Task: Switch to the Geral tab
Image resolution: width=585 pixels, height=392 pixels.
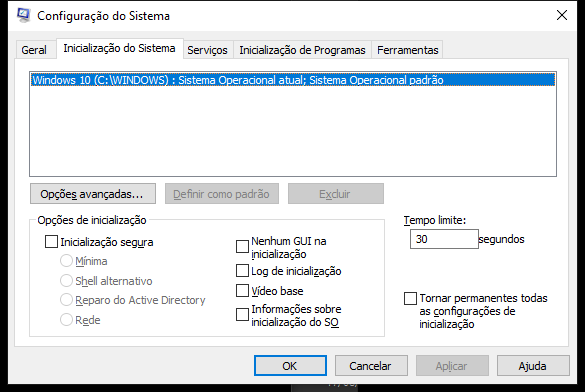Action: (x=34, y=50)
